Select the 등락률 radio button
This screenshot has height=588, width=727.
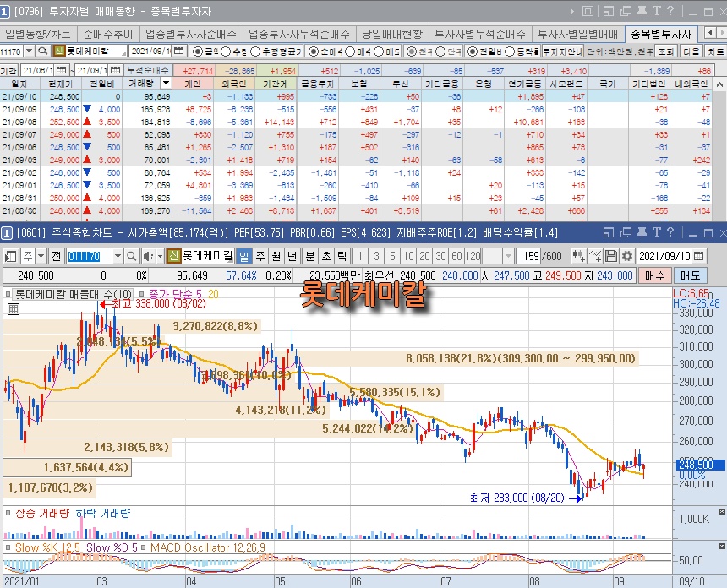[510, 52]
